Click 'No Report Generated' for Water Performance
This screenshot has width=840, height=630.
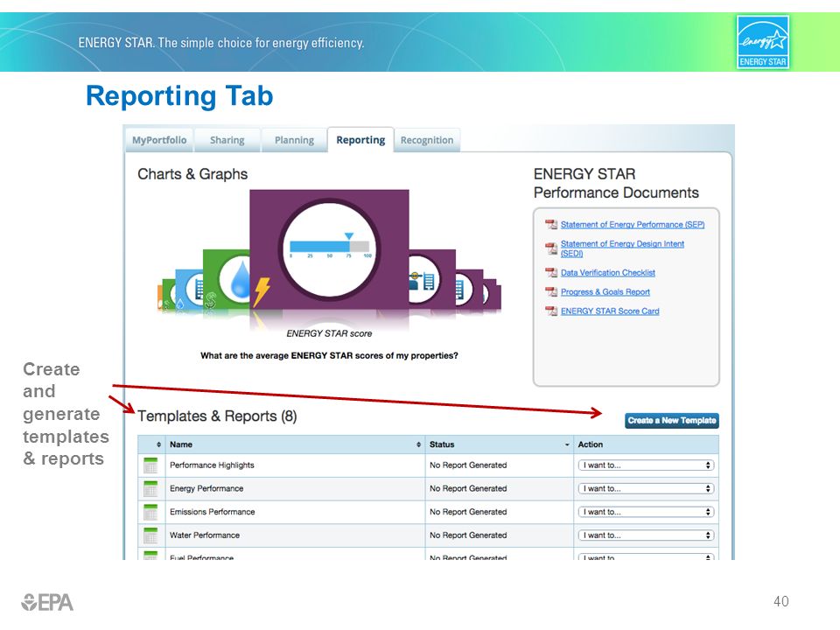(468, 535)
